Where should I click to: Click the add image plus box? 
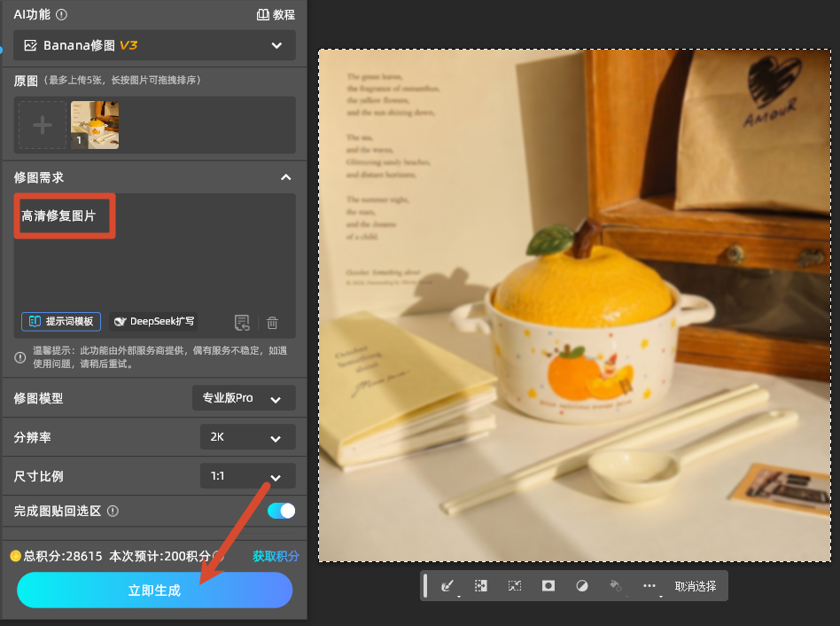coord(43,125)
